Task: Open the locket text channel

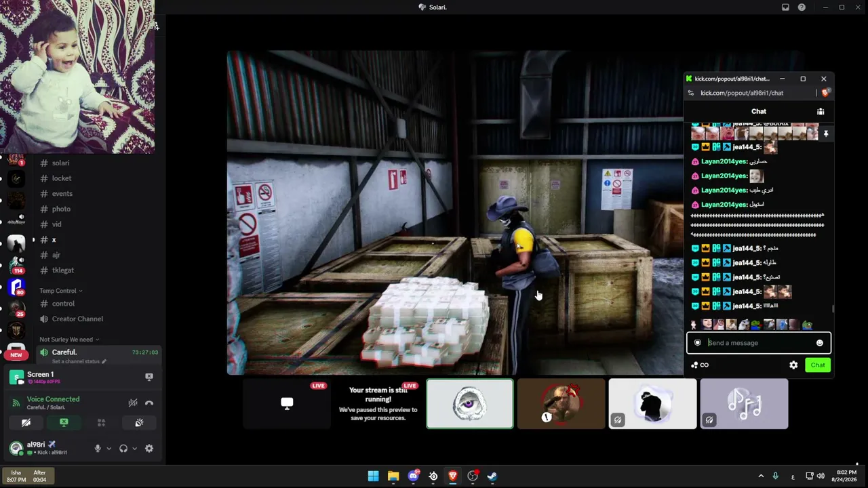Action: 61,178
